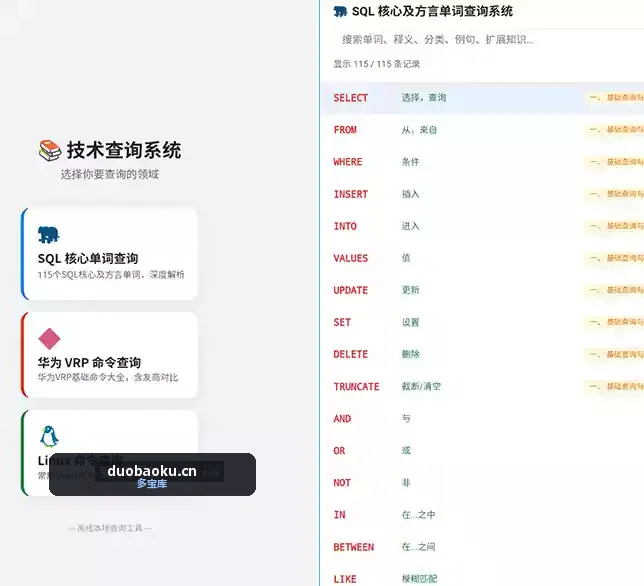The height and width of the screenshot is (586, 644).
Task: Click the 截断/清空 meaning text
Action: coord(421,386)
